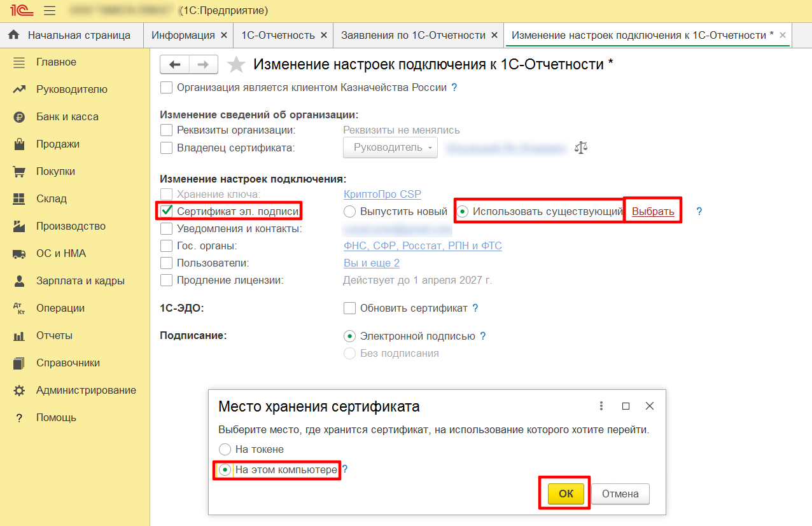Confirm the dialog with OK

tap(566, 494)
